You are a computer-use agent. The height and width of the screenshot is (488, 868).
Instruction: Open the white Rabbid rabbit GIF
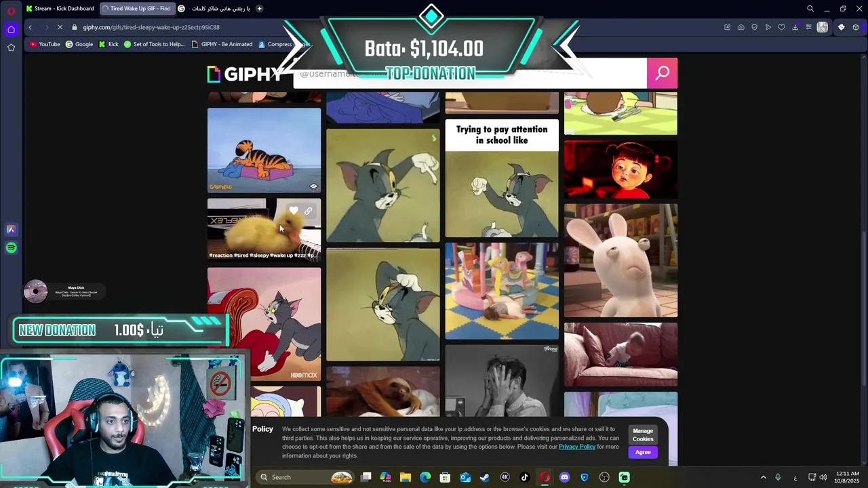pos(620,260)
